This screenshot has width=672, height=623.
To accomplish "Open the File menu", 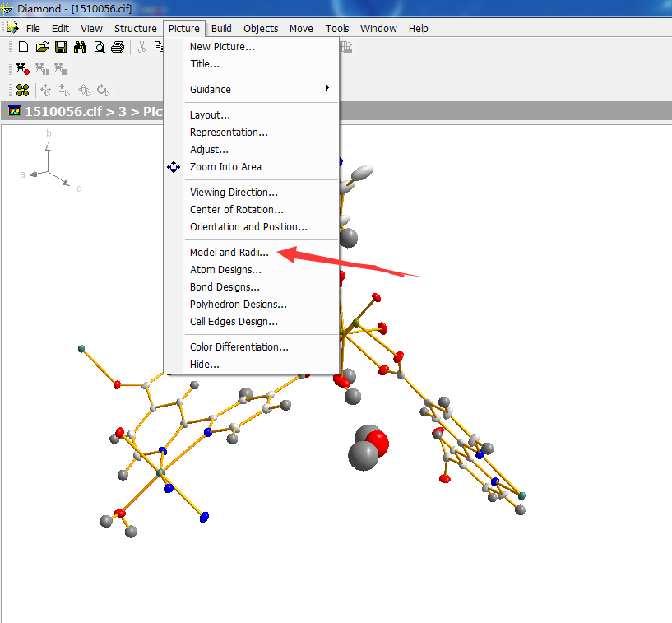I will 33,28.
